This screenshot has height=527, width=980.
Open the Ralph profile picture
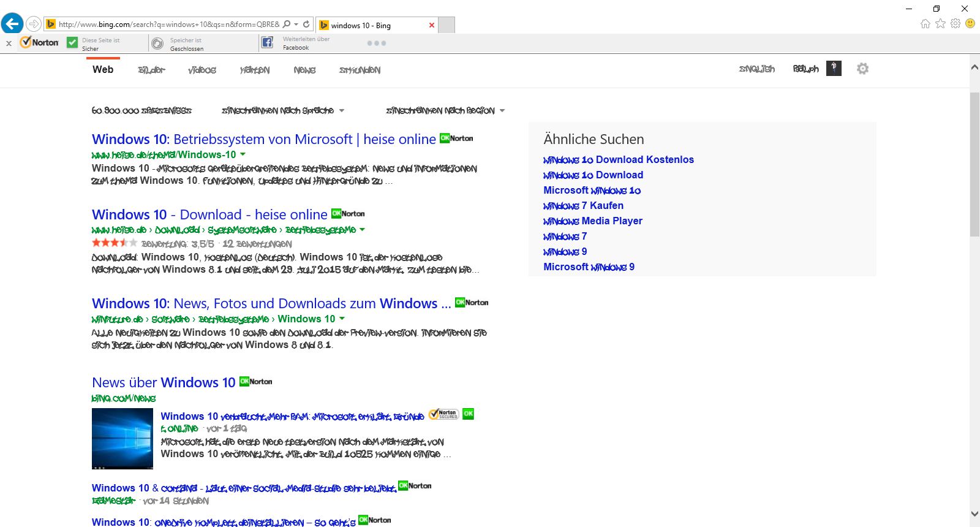[834, 69]
